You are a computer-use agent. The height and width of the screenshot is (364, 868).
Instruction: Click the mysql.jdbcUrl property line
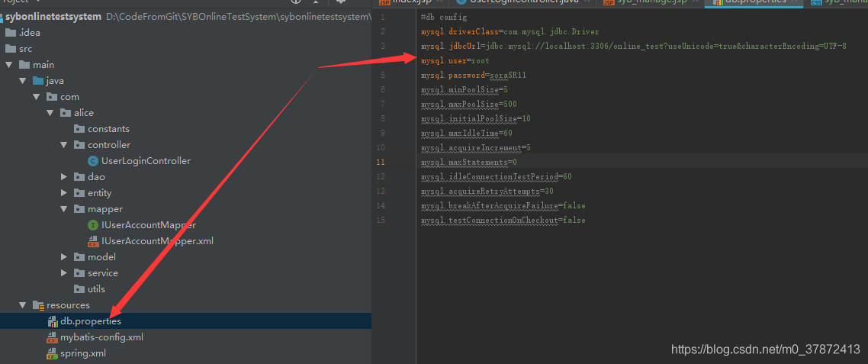point(633,47)
